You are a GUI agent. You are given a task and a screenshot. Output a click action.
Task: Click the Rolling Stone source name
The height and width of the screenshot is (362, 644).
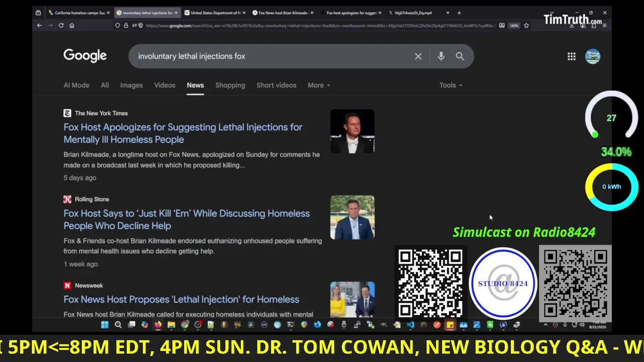tap(92, 199)
